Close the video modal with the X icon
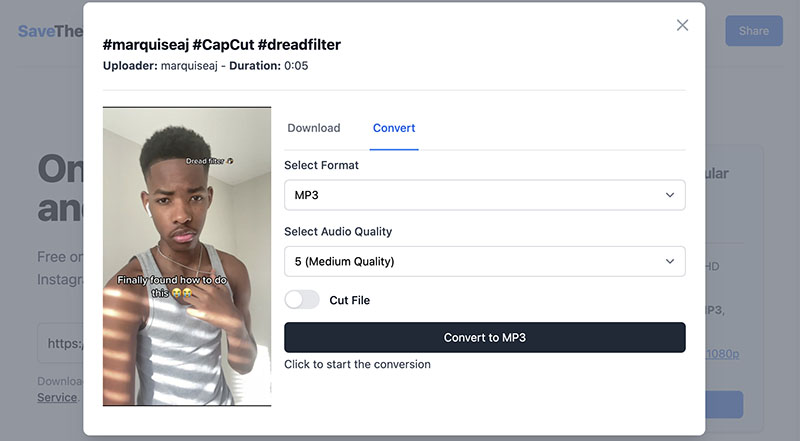The image size is (800, 441). pyautogui.click(x=682, y=25)
